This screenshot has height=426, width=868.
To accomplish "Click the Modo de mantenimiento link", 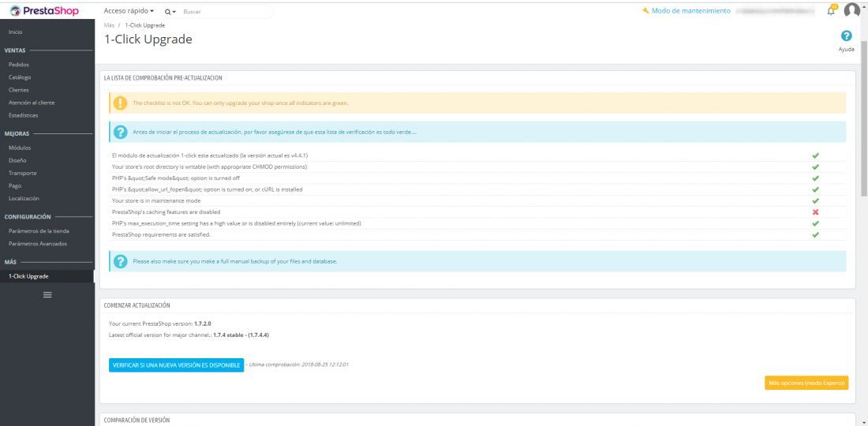I will click(691, 10).
